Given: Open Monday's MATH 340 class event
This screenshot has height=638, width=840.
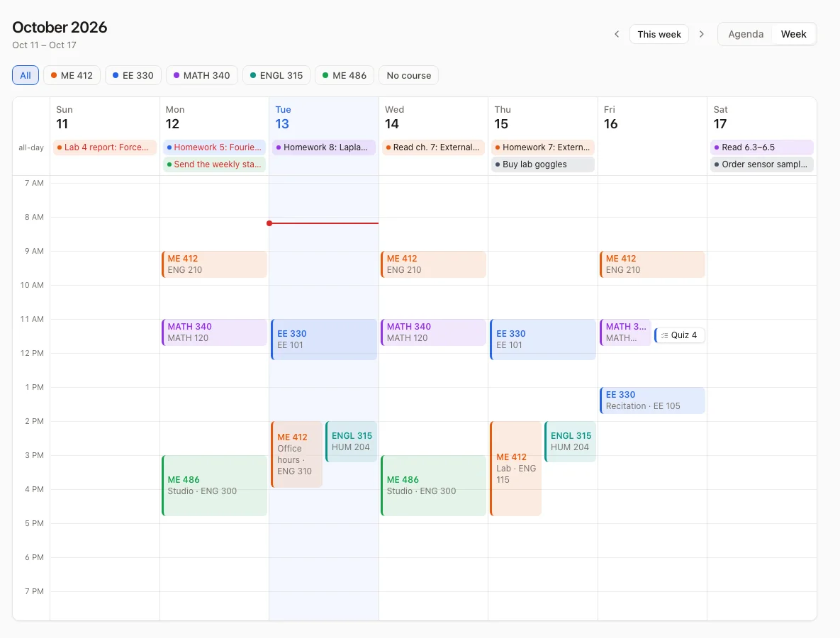Looking at the screenshot, I should [214, 332].
